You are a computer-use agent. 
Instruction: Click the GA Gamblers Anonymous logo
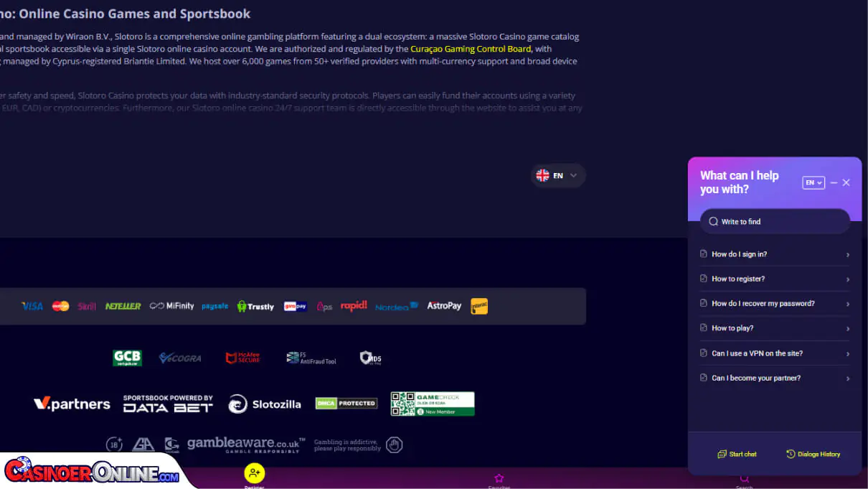click(x=143, y=444)
